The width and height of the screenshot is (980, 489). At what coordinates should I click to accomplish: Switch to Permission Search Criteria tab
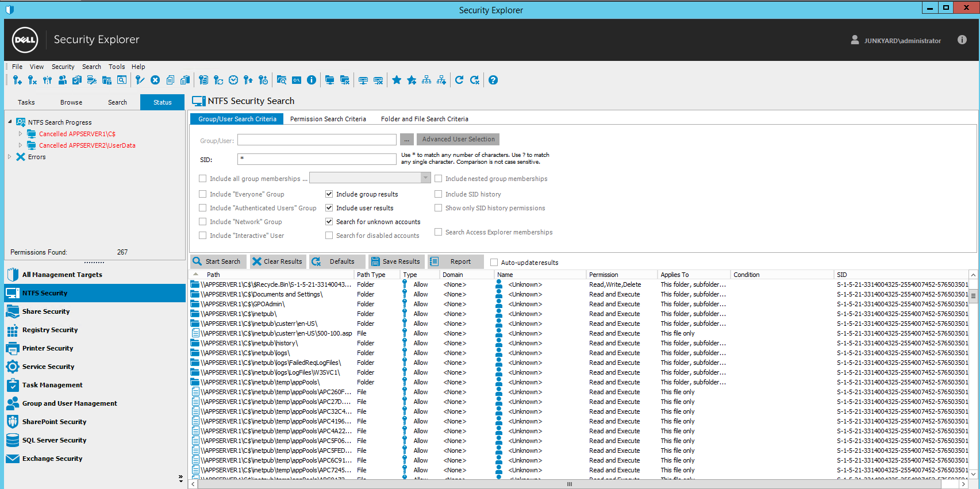click(328, 119)
